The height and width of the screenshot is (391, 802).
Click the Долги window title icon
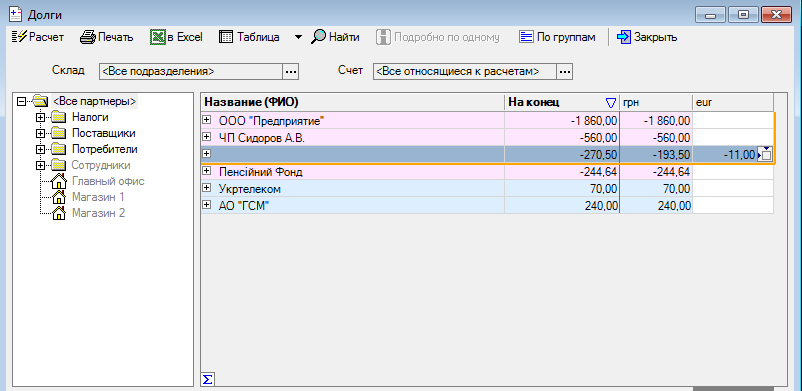point(16,14)
